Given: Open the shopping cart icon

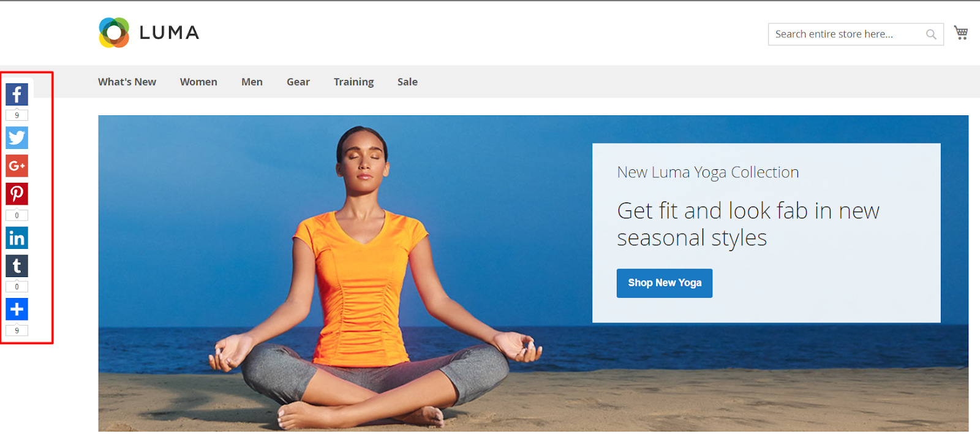Looking at the screenshot, I should tap(961, 33).
